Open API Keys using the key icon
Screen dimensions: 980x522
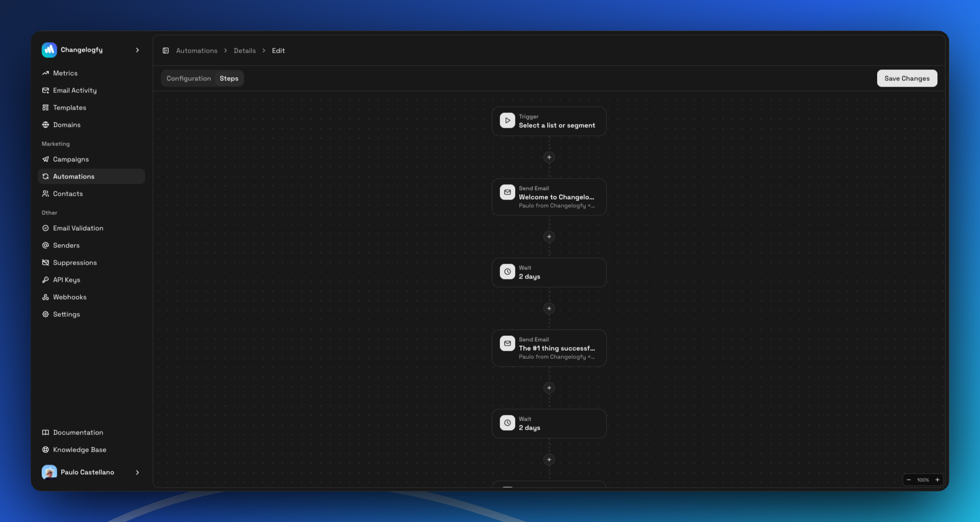[45, 279]
